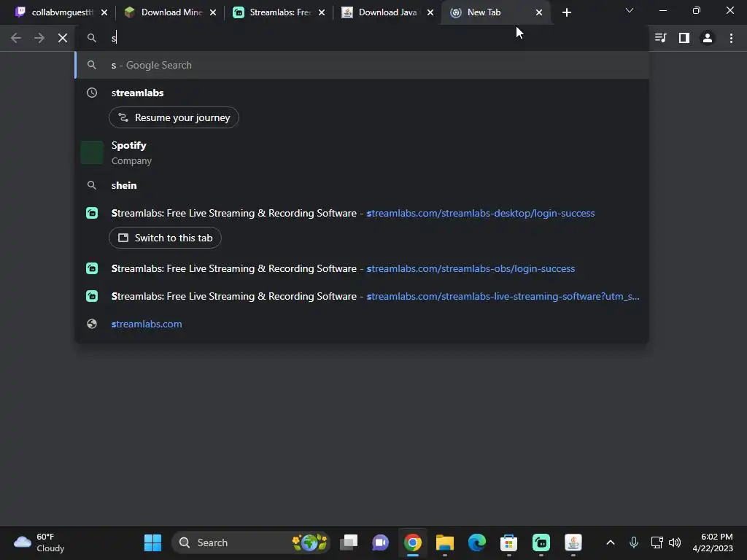
Task: Click the Resume your journey button
Action: (174, 117)
